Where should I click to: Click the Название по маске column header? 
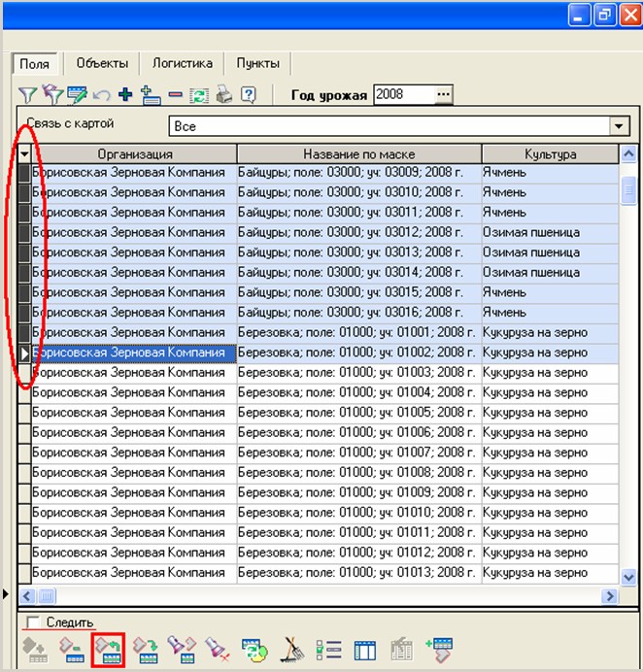[358, 154]
